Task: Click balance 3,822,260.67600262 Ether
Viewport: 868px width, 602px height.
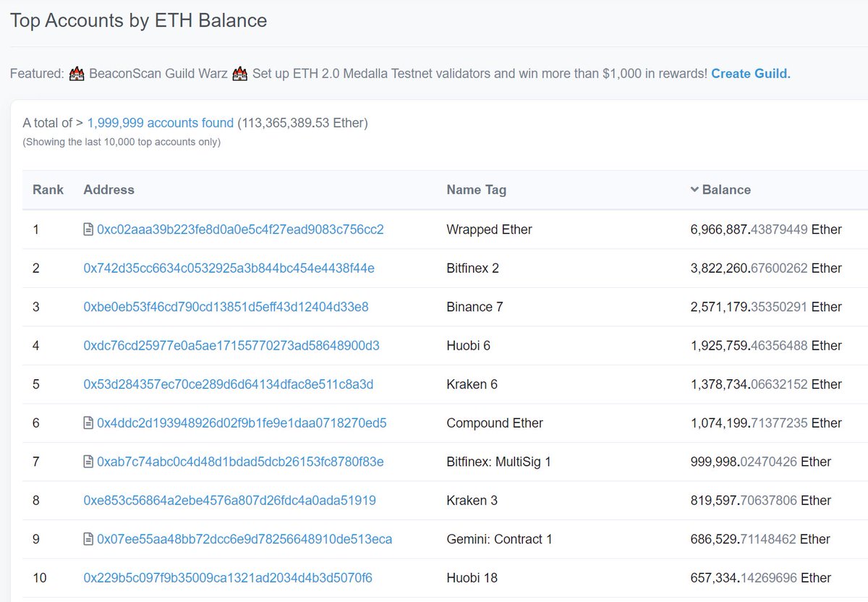Action: [x=766, y=268]
